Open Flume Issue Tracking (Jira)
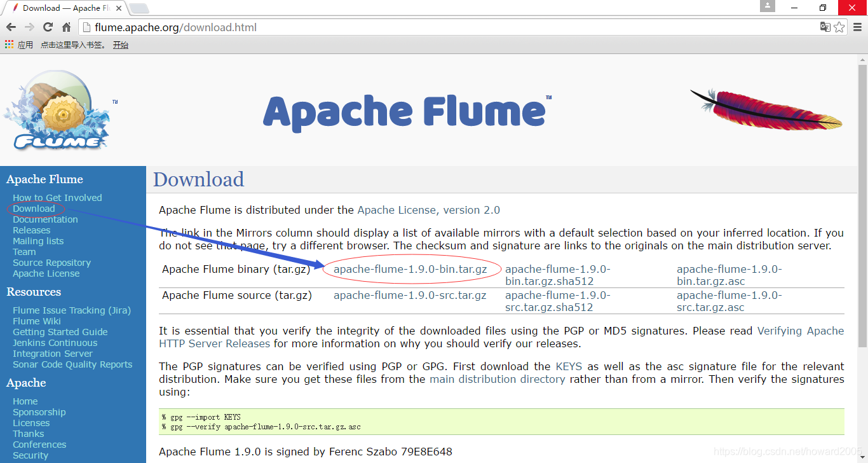The height and width of the screenshot is (463, 868). pos(72,310)
